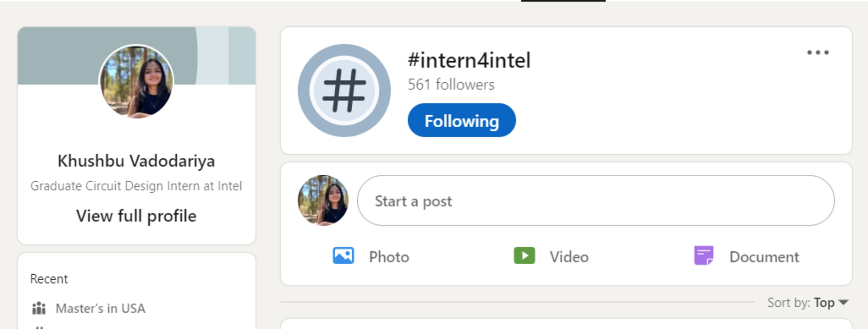Select the Video upload option
The image size is (868, 329).
[569, 257]
